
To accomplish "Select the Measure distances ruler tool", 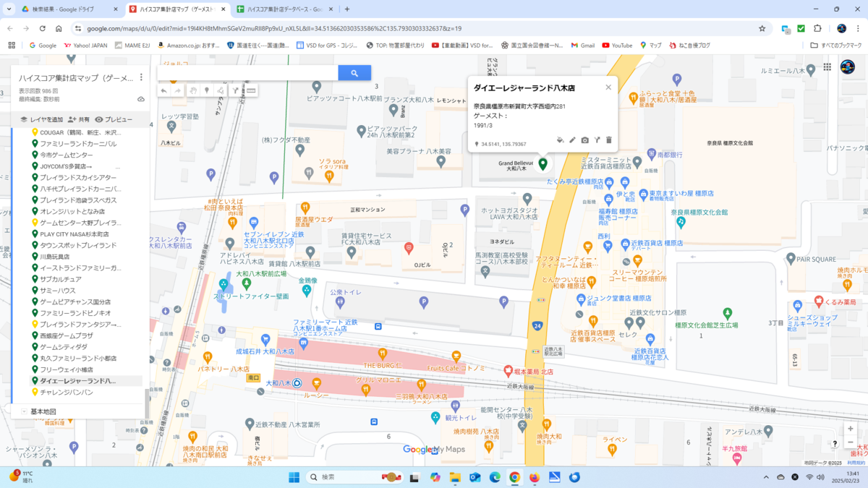I will 251,91.
